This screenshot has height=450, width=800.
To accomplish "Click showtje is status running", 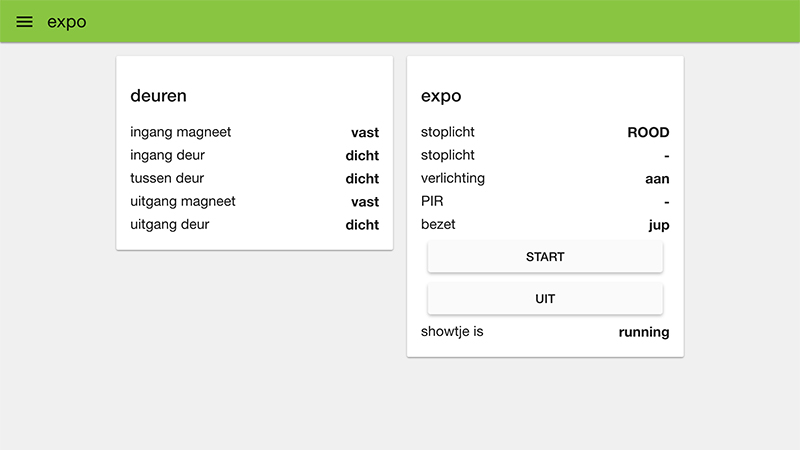I will [644, 332].
